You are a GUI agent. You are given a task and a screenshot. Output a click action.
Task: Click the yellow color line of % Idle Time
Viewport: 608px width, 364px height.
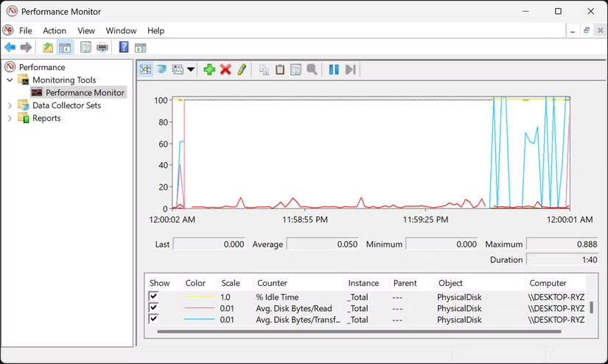click(x=200, y=297)
